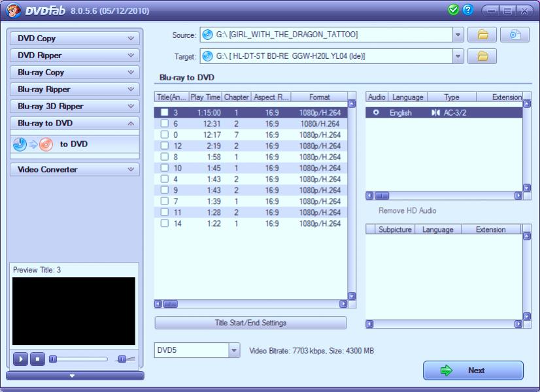Check the box for title 6

[x=165, y=123]
